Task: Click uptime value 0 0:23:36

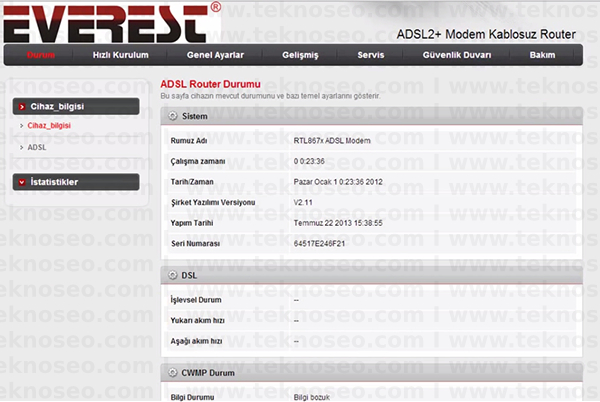Action: (x=309, y=161)
